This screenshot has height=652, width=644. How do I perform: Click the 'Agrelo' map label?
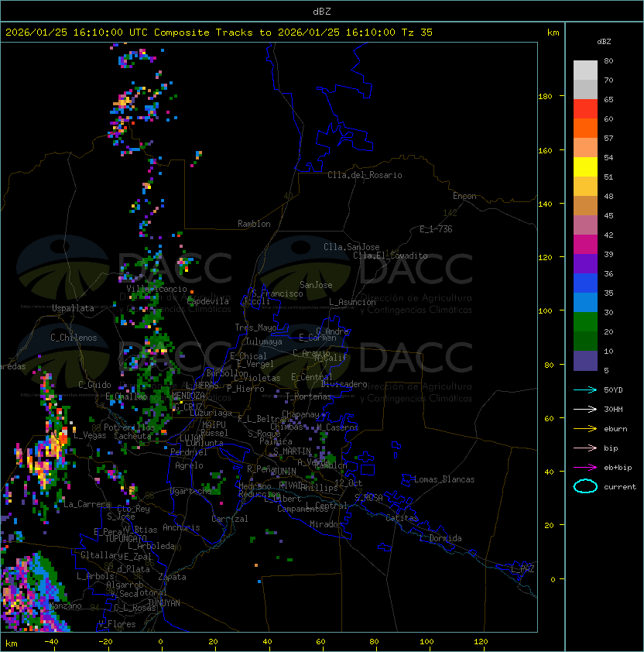point(189,465)
